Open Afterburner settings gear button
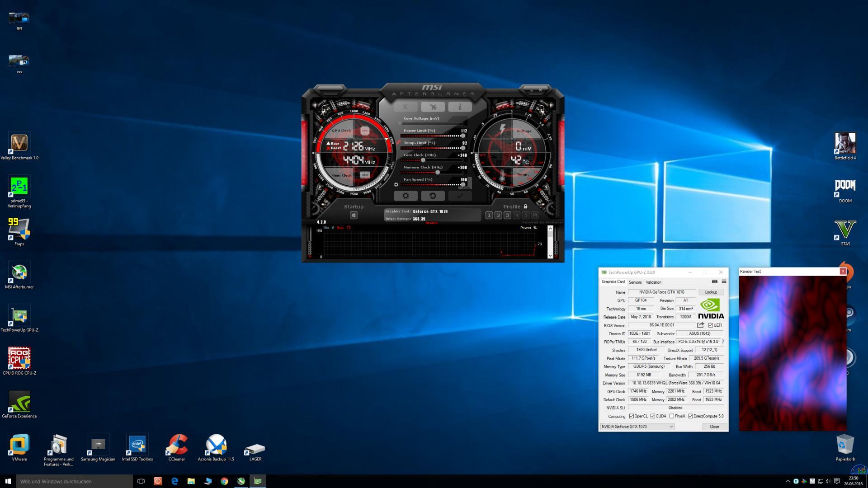This screenshot has width=868, height=488. (x=406, y=196)
